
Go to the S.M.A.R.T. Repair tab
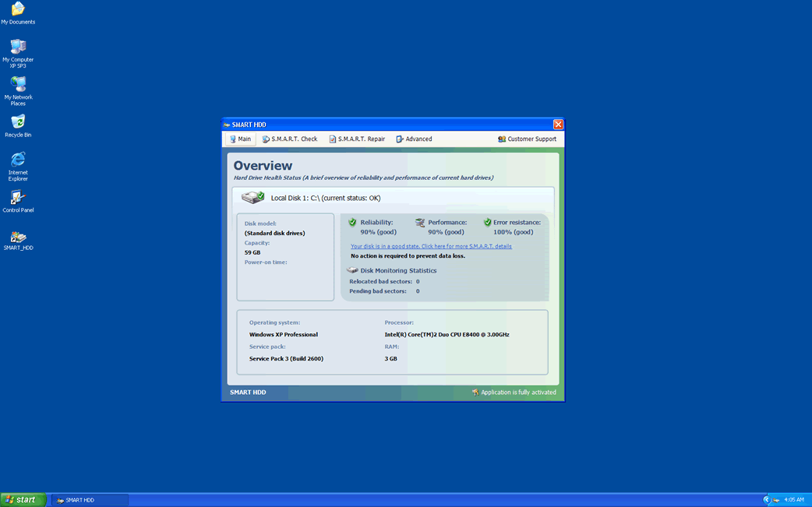point(357,139)
